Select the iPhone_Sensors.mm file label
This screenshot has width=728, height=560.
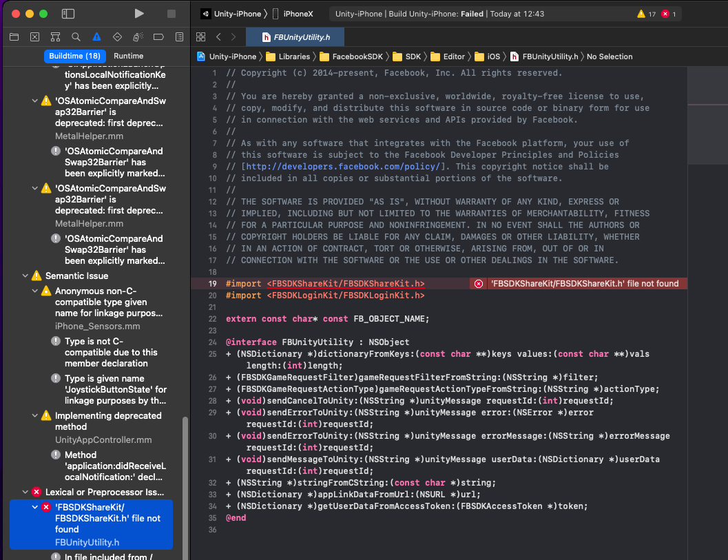[x=98, y=326]
